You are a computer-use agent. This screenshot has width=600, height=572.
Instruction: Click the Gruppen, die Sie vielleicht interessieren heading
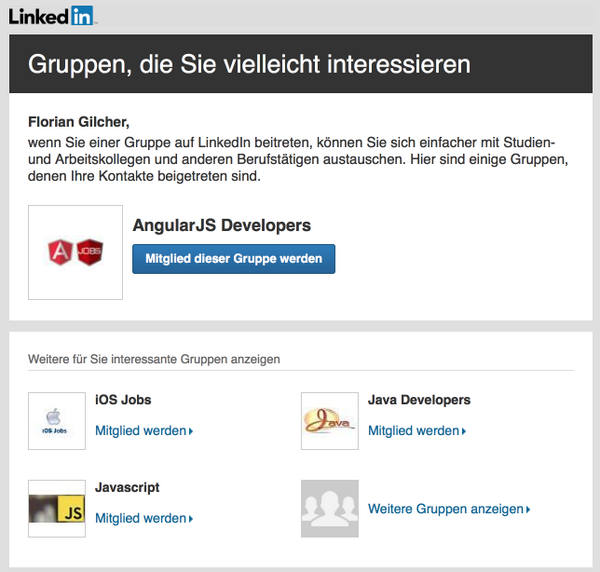[x=249, y=64]
